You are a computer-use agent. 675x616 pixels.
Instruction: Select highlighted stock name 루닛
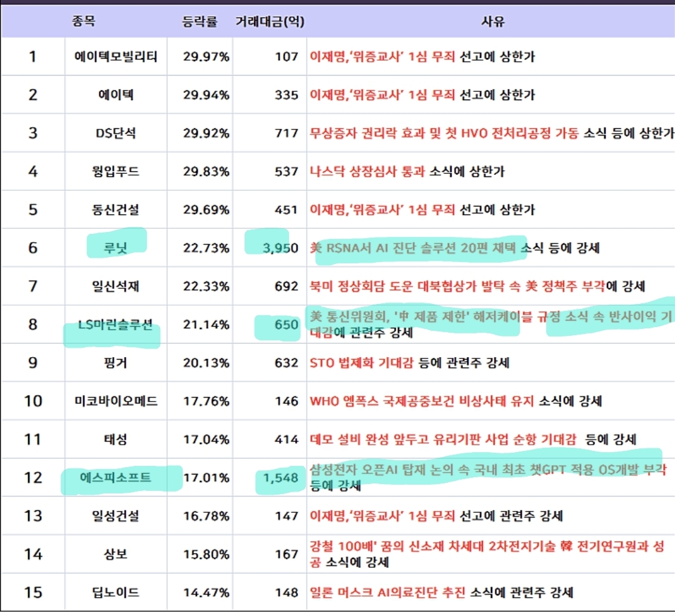pyautogui.click(x=116, y=248)
